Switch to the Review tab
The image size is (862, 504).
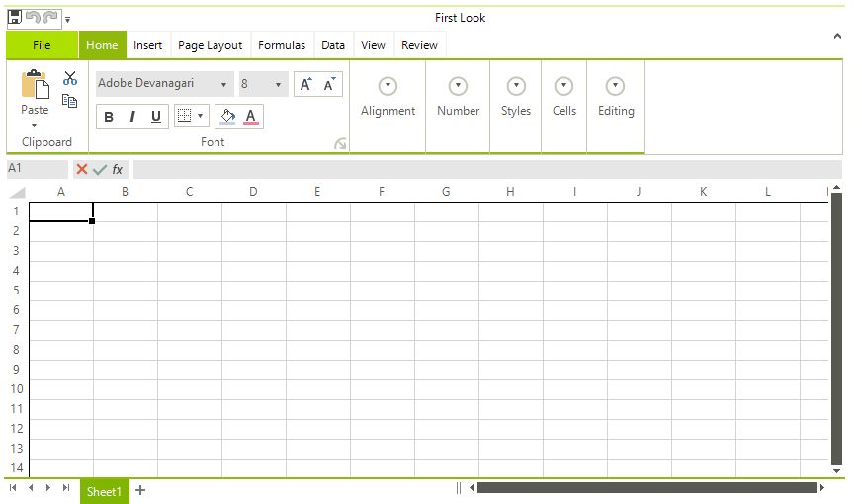(x=419, y=45)
